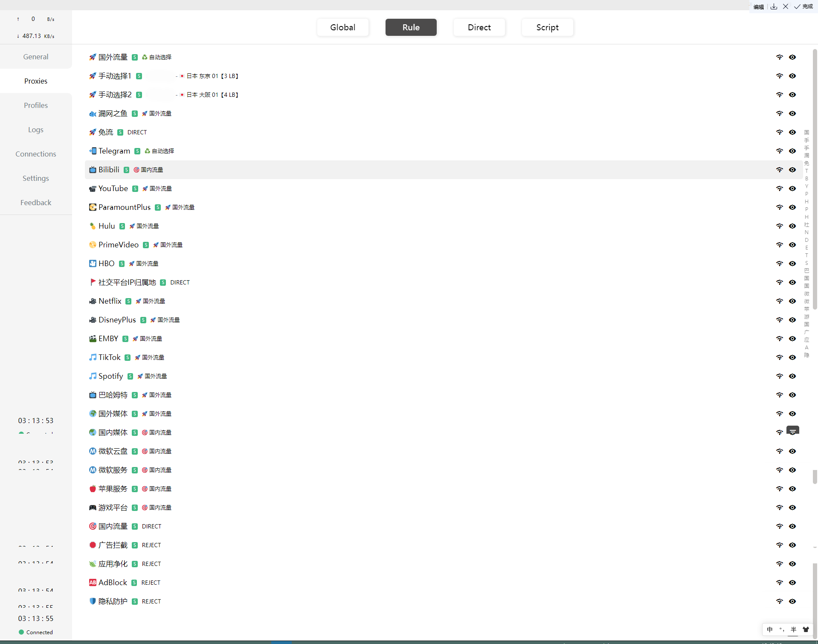
Task: Toggle eye visibility for 国外流量 group
Action: click(792, 57)
